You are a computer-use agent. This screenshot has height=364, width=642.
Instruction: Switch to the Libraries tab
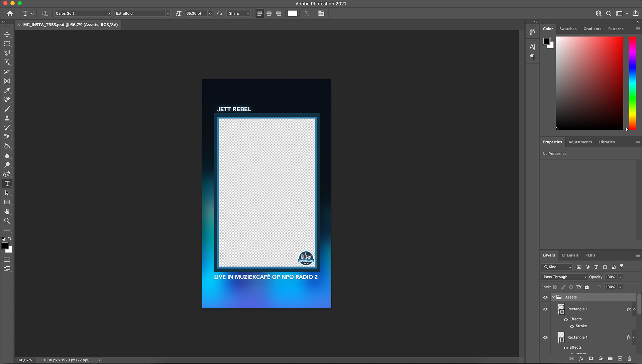coord(607,142)
